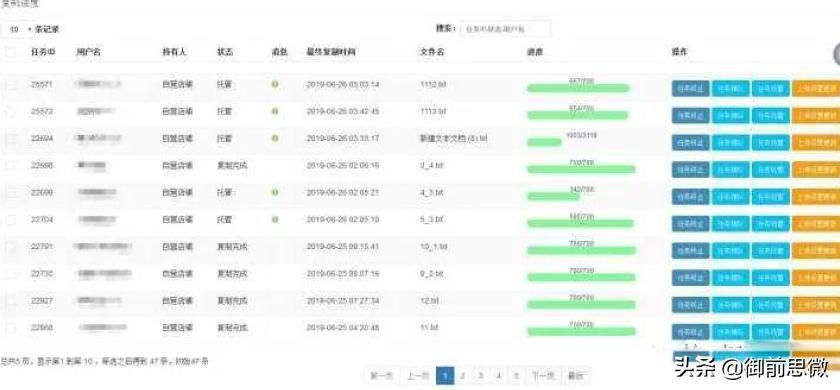Jump to page 3 in pagination
This screenshot has width=840, height=390.
tap(481, 375)
